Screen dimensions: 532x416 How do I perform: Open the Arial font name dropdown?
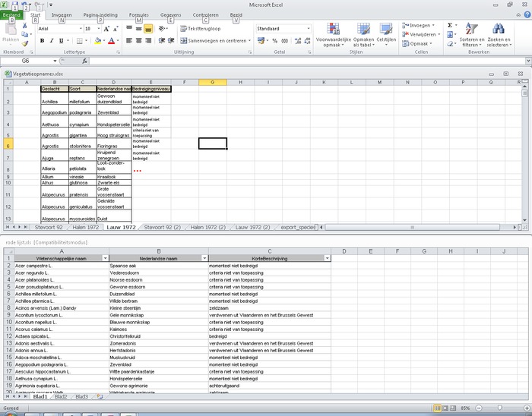coord(80,28)
